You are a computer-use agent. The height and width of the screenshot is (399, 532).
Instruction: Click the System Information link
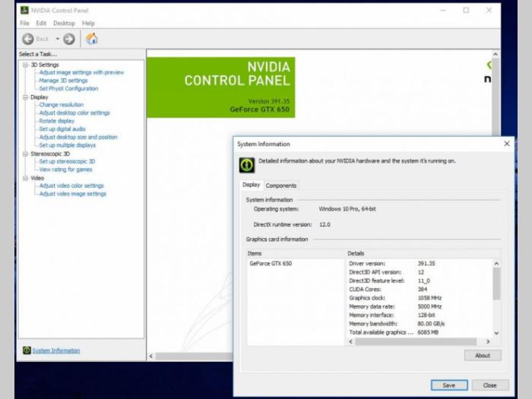point(56,350)
